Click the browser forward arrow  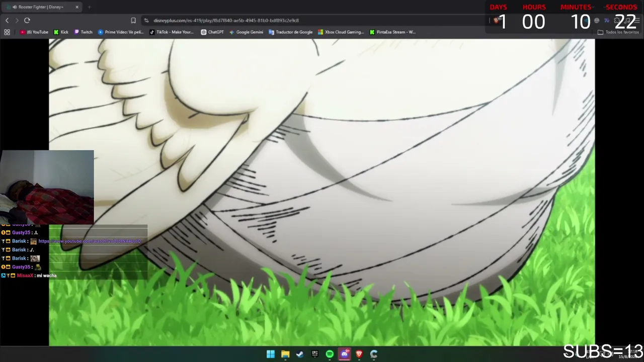pos(17,20)
